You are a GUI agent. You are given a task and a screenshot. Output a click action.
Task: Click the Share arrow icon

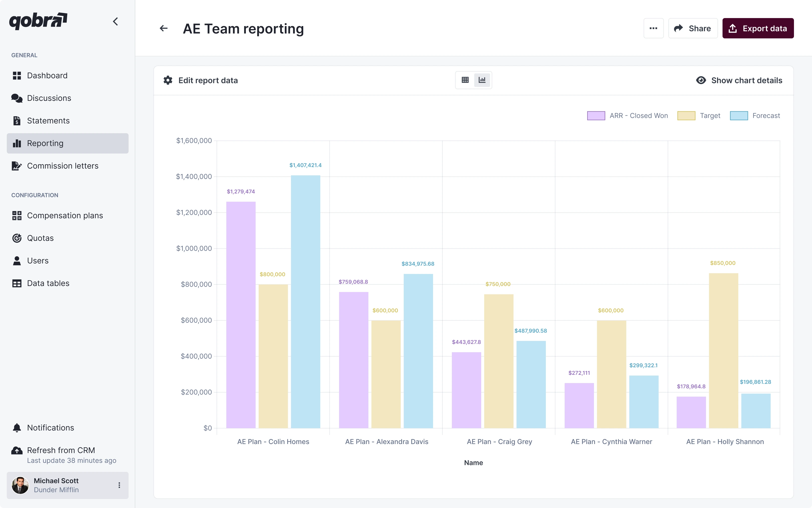click(678, 28)
